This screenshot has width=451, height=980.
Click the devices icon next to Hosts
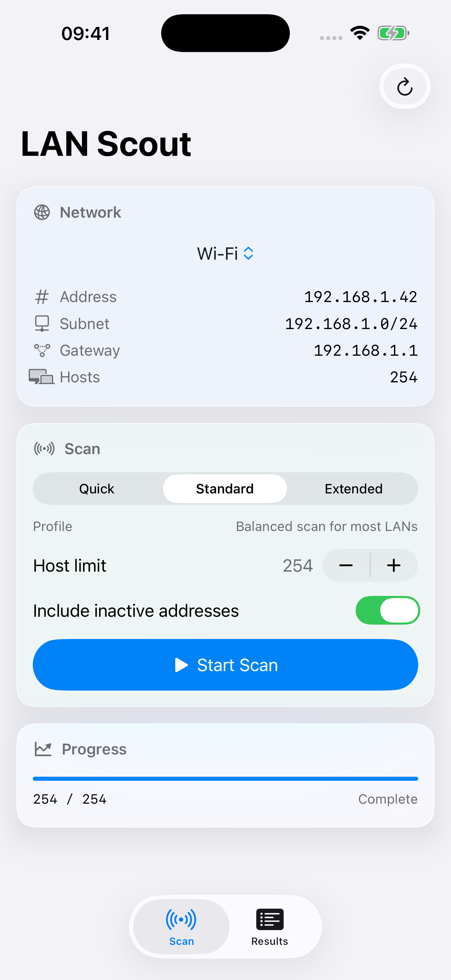click(41, 377)
